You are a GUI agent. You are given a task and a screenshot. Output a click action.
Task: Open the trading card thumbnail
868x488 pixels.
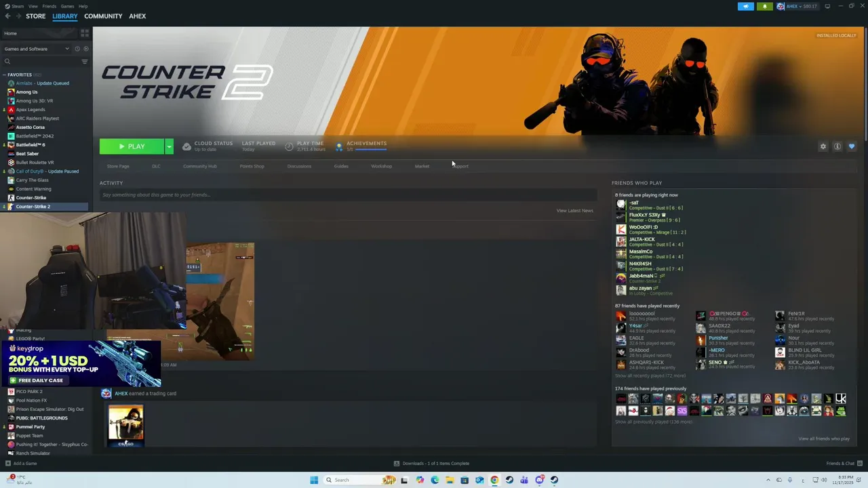tap(126, 426)
